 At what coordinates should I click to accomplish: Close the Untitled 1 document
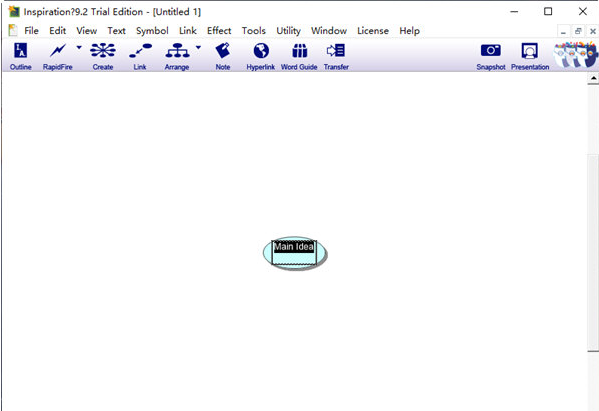pos(593,31)
